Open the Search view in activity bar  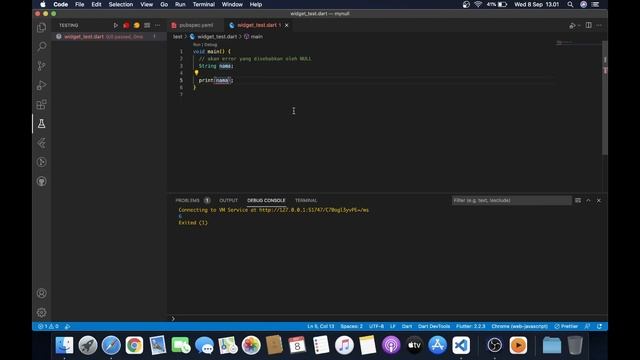[x=41, y=46]
